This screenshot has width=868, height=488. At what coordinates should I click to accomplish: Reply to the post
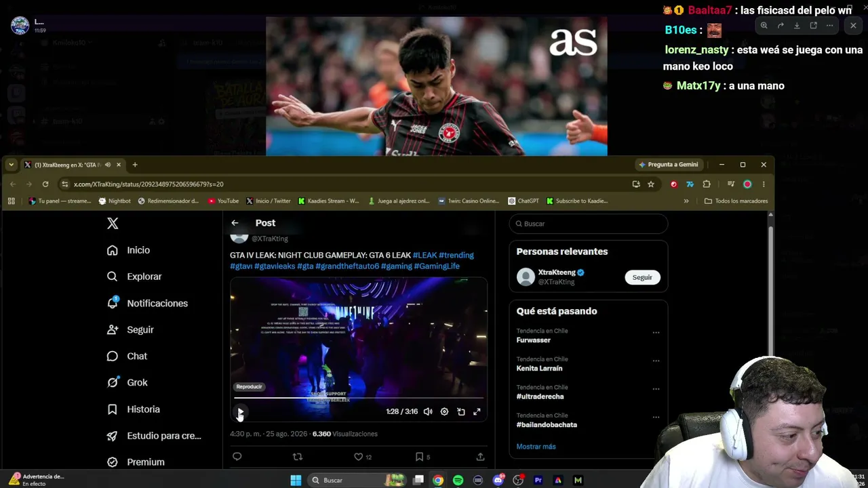tap(237, 457)
